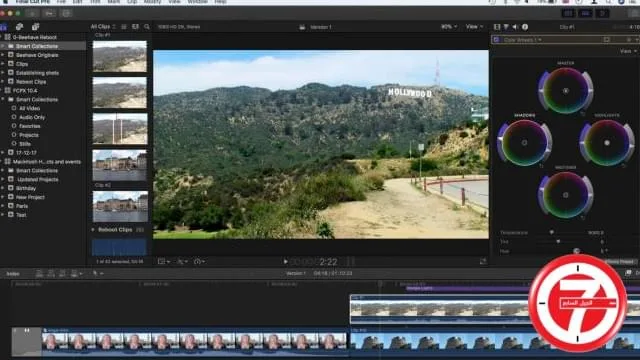Click the insert clip edit icon
The height and width of the screenshot is (360, 640).
tap(51, 273)
